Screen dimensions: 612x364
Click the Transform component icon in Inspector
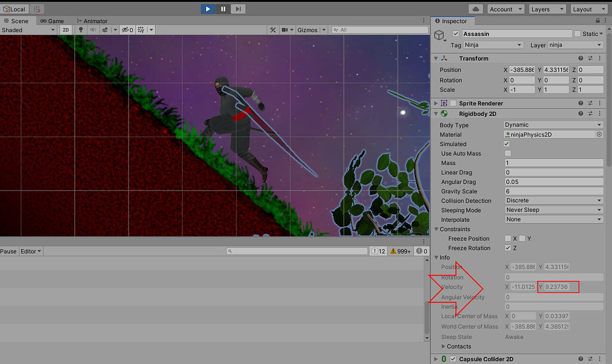(x=445, y=58)
